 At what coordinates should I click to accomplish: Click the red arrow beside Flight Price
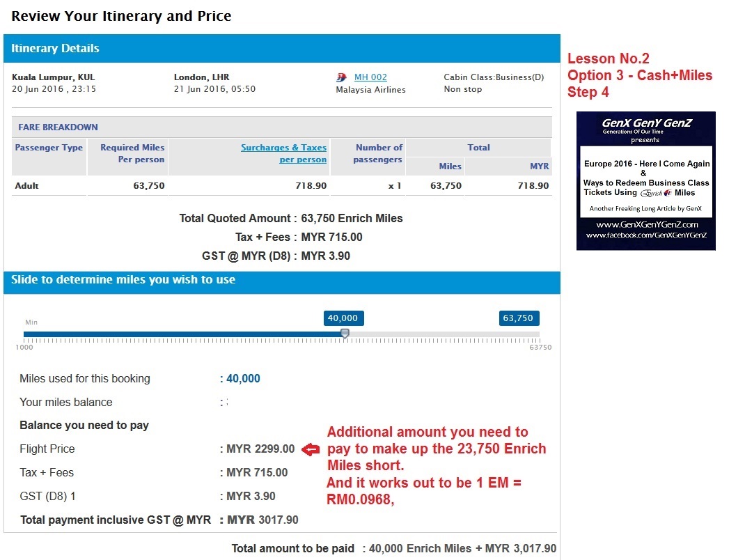pos(310,450)
